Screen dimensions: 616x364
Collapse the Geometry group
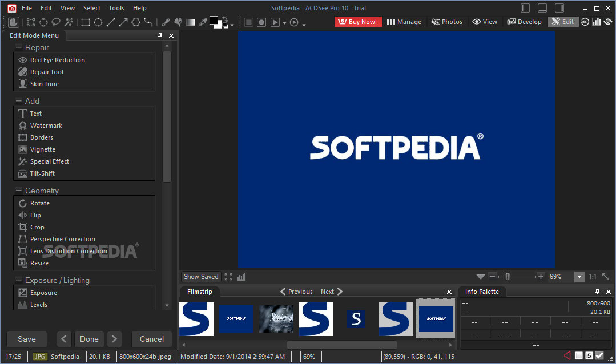[x=18, y=191]
